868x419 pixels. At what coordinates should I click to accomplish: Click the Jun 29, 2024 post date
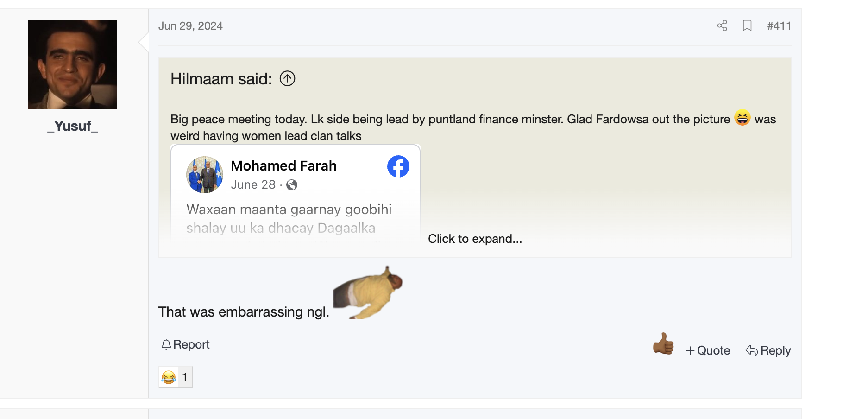click(x=190, y=26)
